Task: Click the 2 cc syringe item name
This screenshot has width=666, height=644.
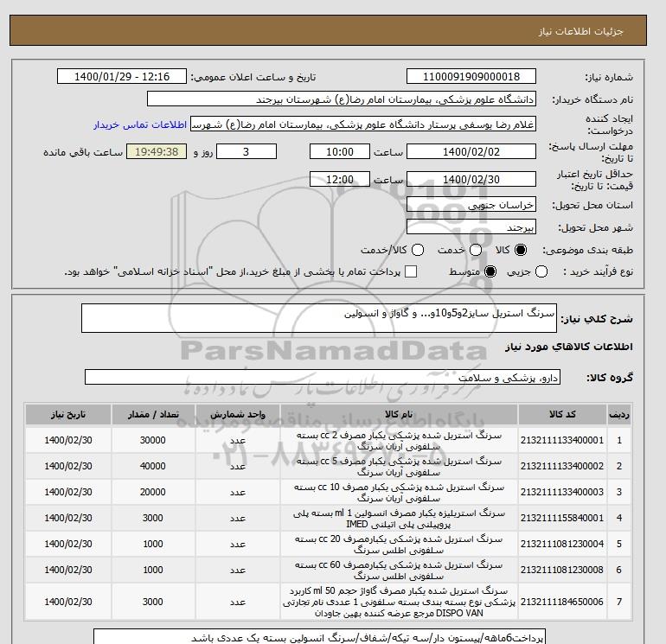Action: [x=399, y=441]
